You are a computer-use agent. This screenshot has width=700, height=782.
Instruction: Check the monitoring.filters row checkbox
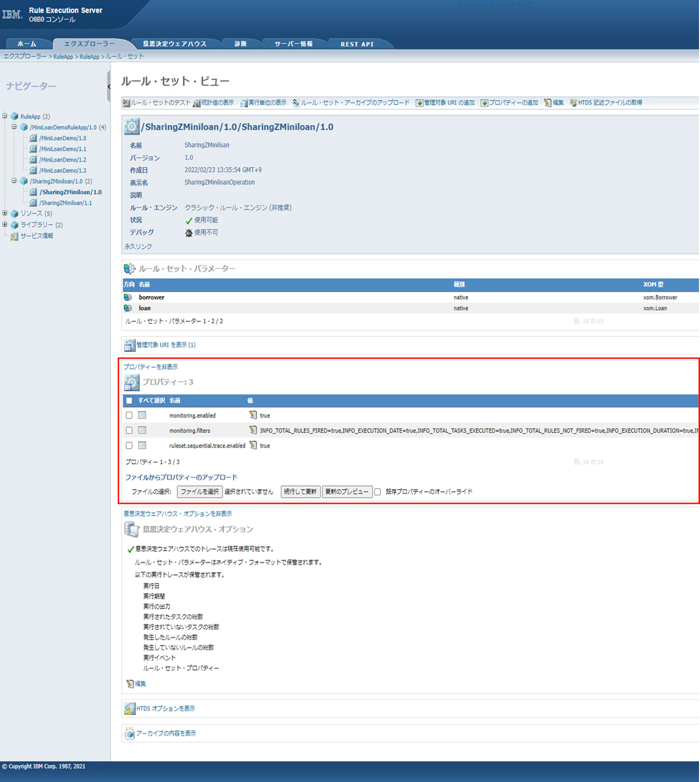(129, 430)
